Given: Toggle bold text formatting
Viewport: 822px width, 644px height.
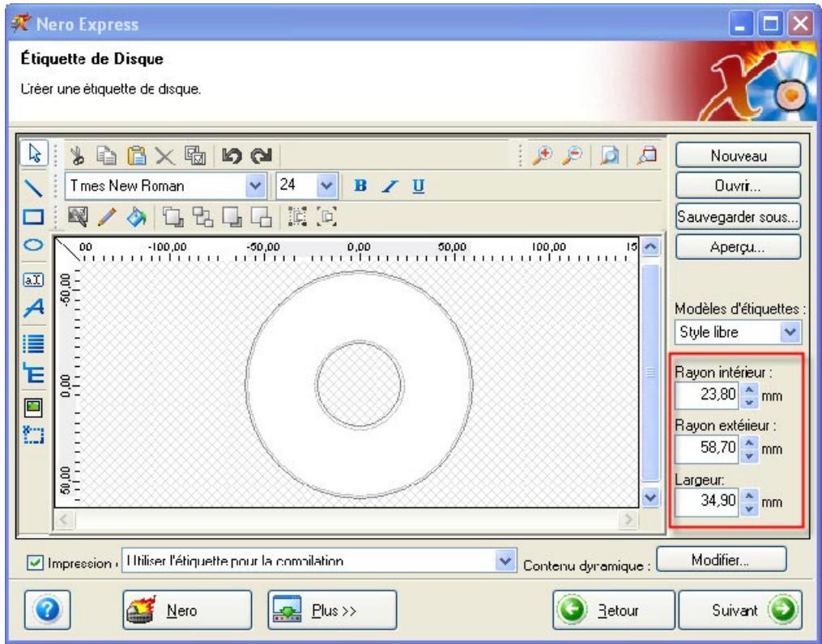Looking at the screenshot, I should click(x=360, y=186).
